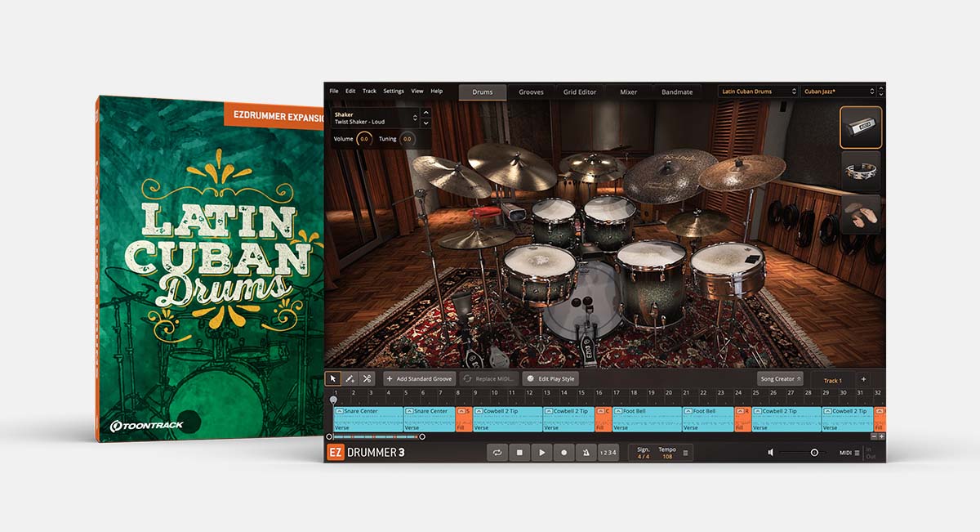Start playback with the play button

541,452
